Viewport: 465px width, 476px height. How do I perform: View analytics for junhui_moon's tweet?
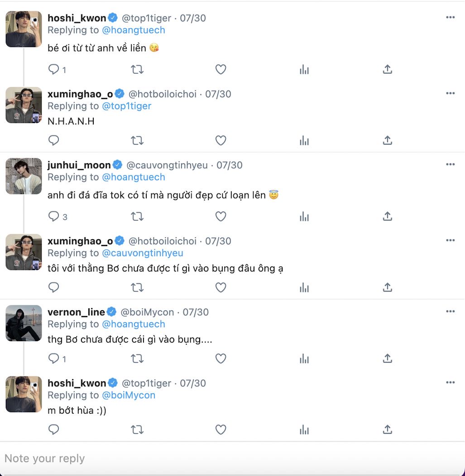click(304, 217)
